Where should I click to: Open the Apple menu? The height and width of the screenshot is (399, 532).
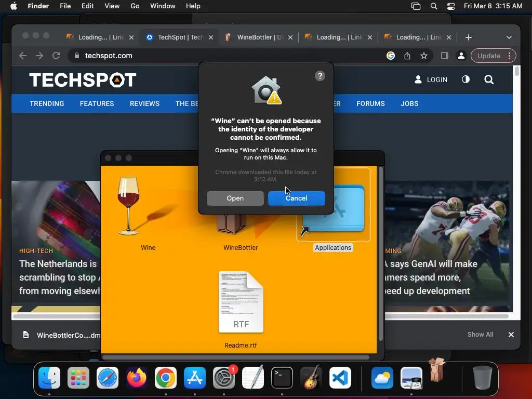(x=14, y=6)
